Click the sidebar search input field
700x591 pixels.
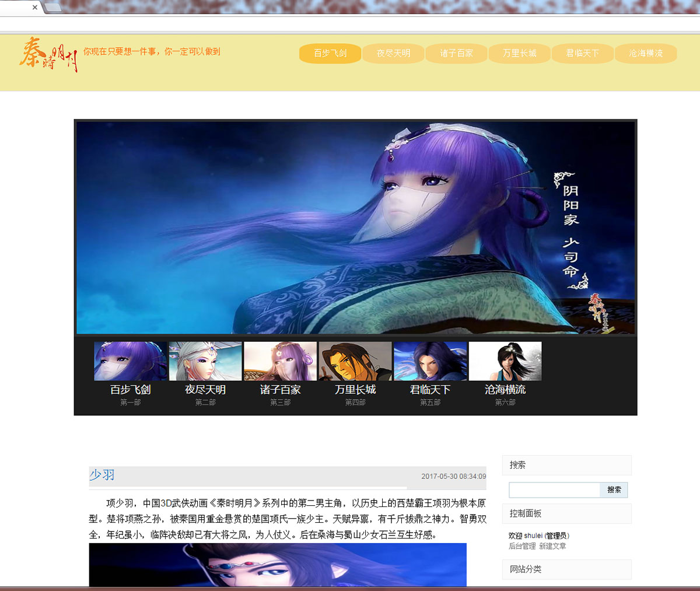[x=554, y=489]
